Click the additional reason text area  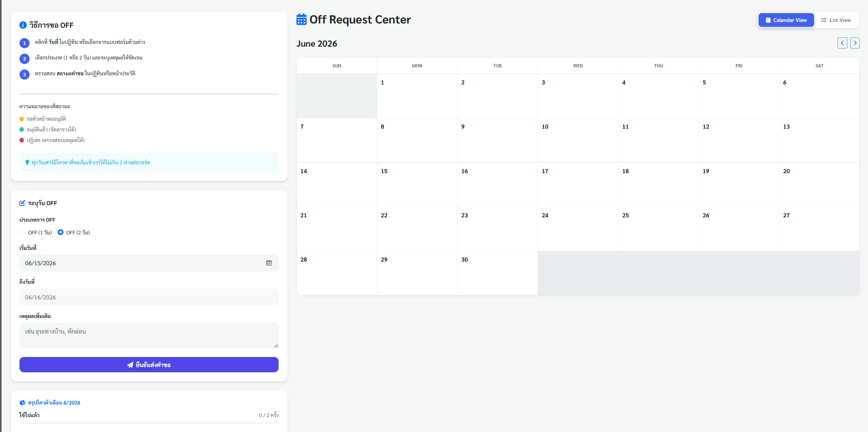coord(149,336)
